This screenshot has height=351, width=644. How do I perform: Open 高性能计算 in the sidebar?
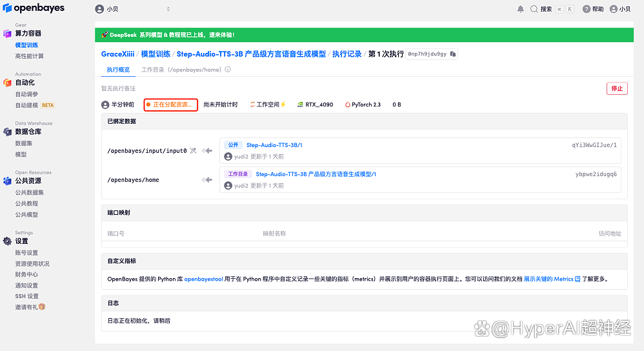click(x=29, y=56)
